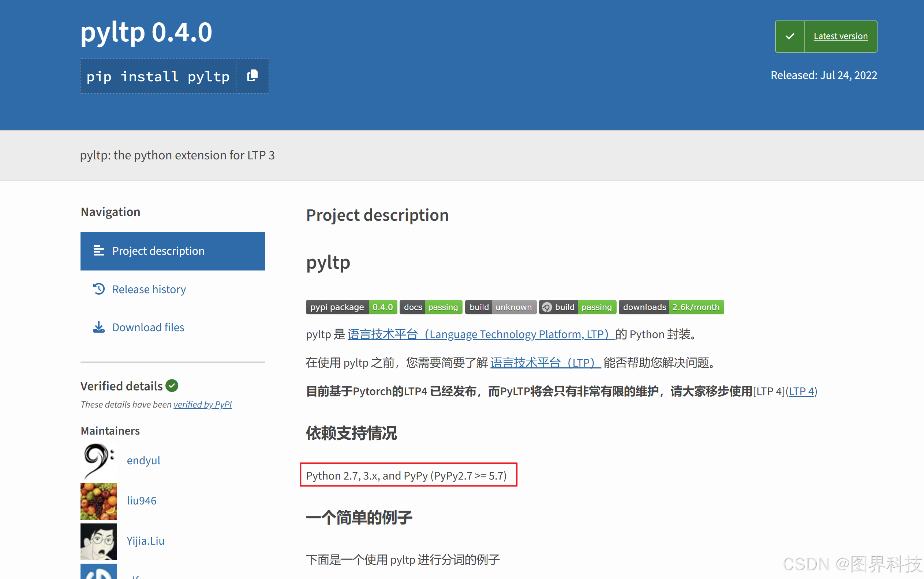
Task: Click the green checkmark next to Latest version
Action: [790, 37]
